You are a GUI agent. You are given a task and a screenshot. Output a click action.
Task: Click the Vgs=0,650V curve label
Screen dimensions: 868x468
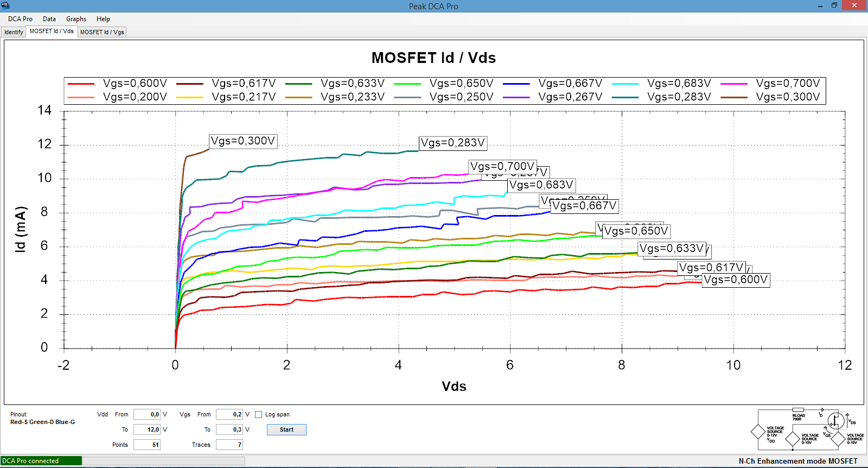click(636, 231)
